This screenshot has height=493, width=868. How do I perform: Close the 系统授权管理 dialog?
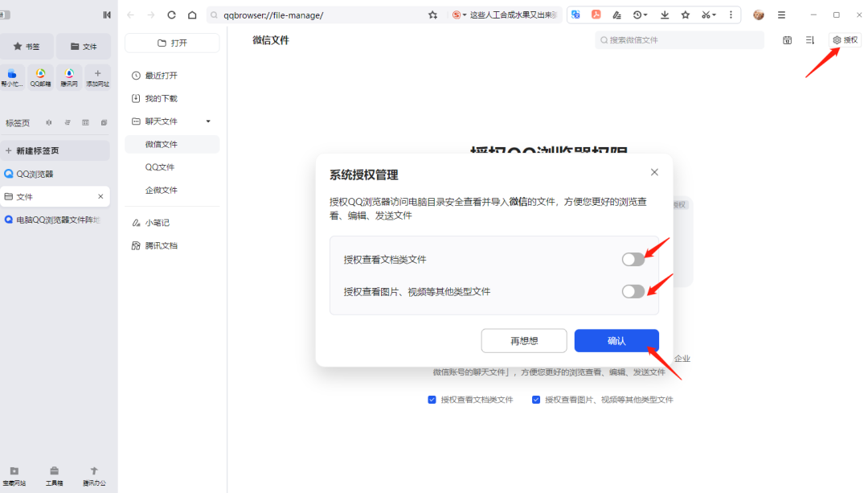point(654,172)
